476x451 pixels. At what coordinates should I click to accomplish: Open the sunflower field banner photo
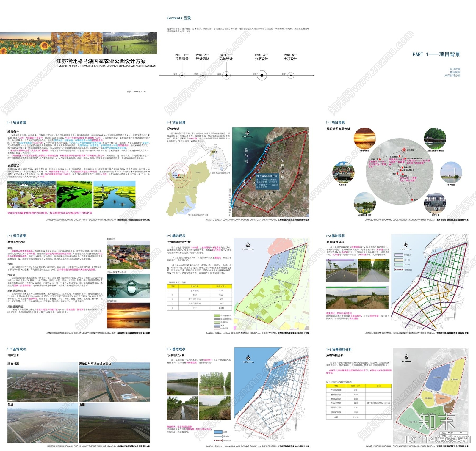pos(26,43)
